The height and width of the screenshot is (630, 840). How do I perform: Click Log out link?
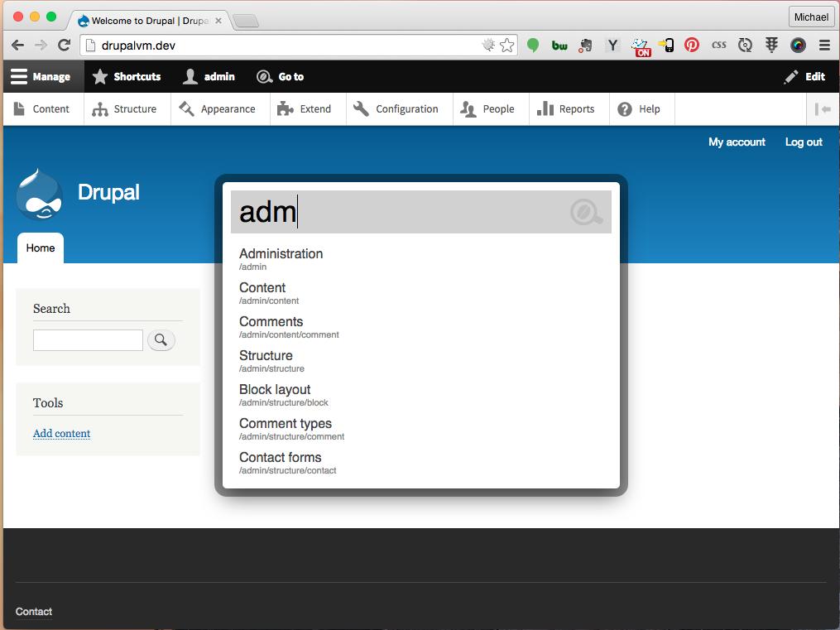[x=804, y=142]
